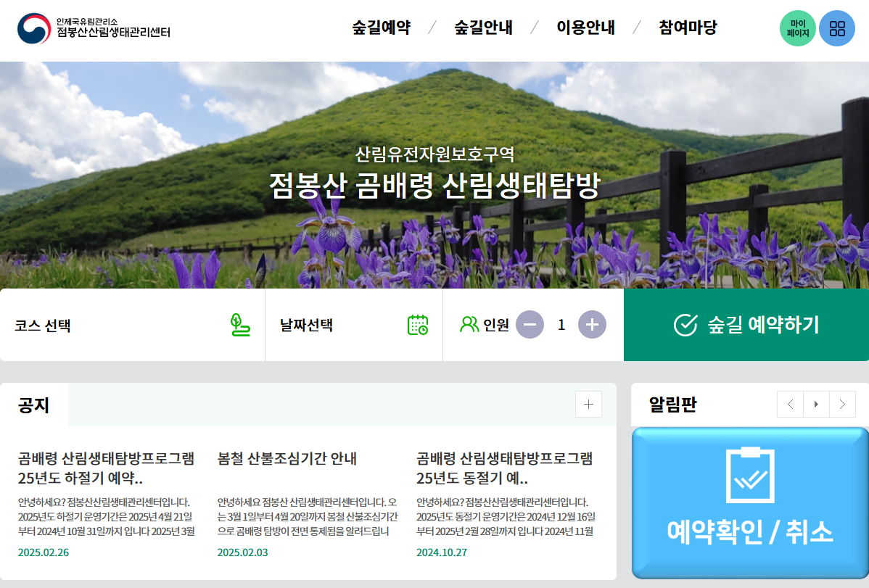Viewport: 869px width, 588px height.
Task: Open the 날짜선택 date picker field
Action: (x=354, y=325)
